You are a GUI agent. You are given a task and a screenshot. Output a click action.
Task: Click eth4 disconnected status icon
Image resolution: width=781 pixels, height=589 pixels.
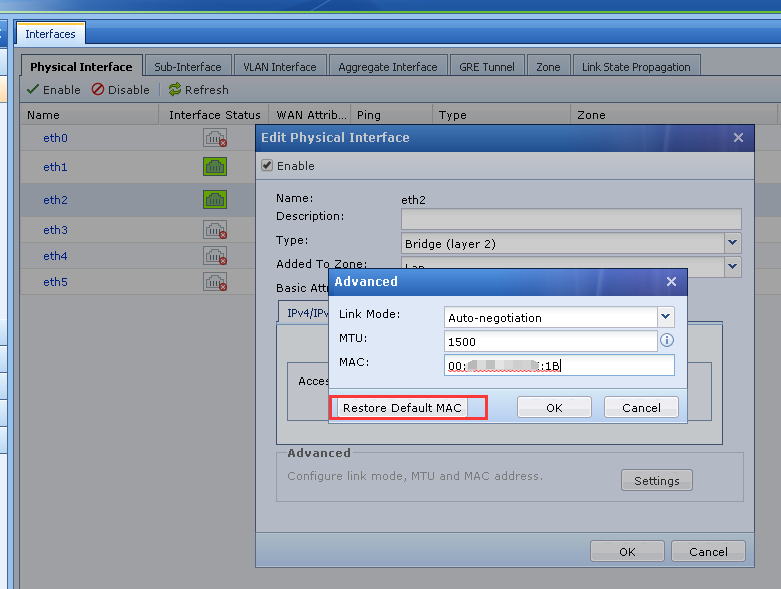[215, 255]
